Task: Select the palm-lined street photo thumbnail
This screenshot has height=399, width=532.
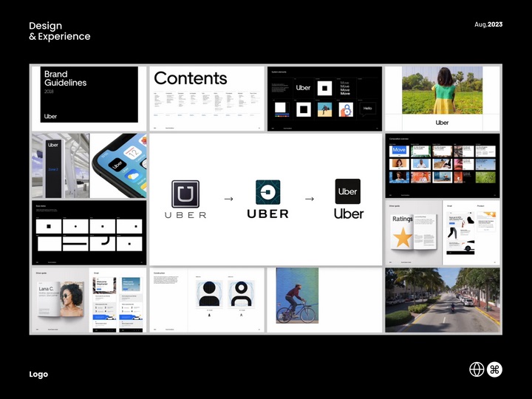Action: tap(442, 299)
